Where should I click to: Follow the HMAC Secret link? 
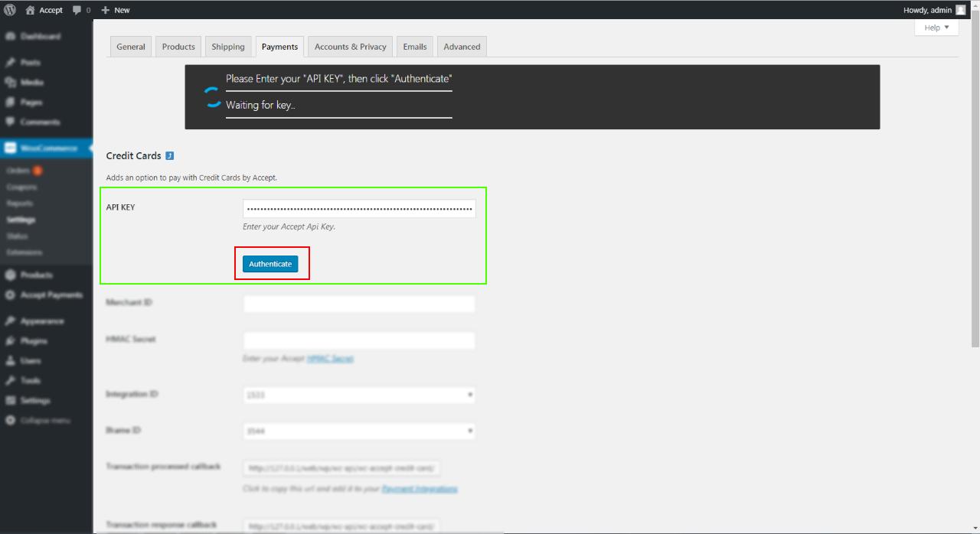[x=330, y=358]
